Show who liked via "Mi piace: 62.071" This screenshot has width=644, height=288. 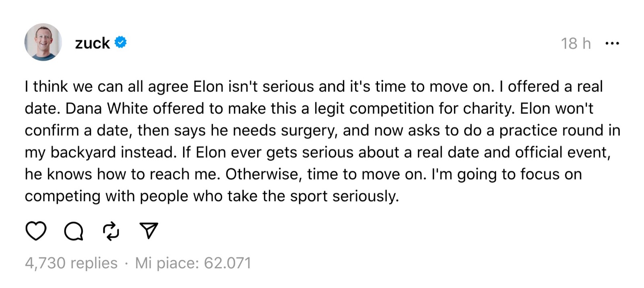click(x=193, y=263)
